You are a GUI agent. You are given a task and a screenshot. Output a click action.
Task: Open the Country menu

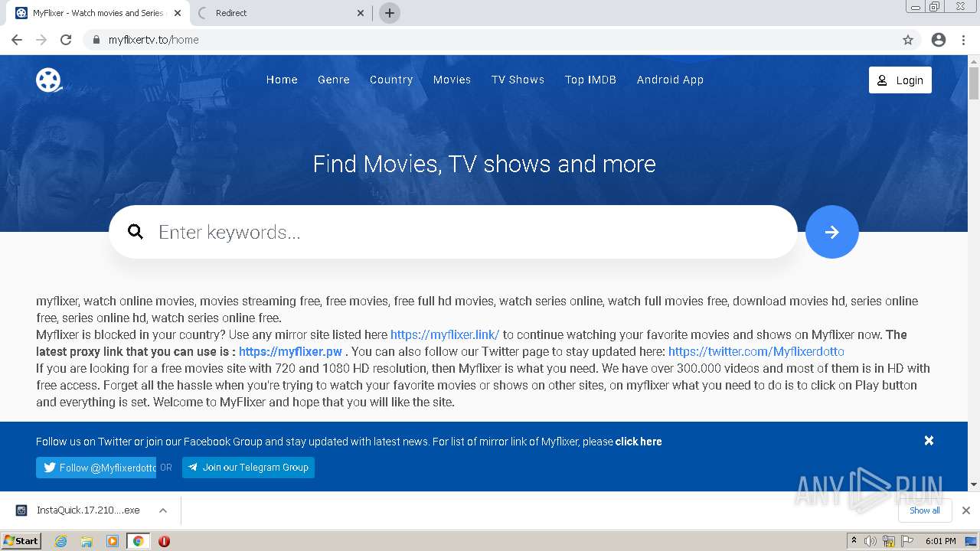(391, 80)
